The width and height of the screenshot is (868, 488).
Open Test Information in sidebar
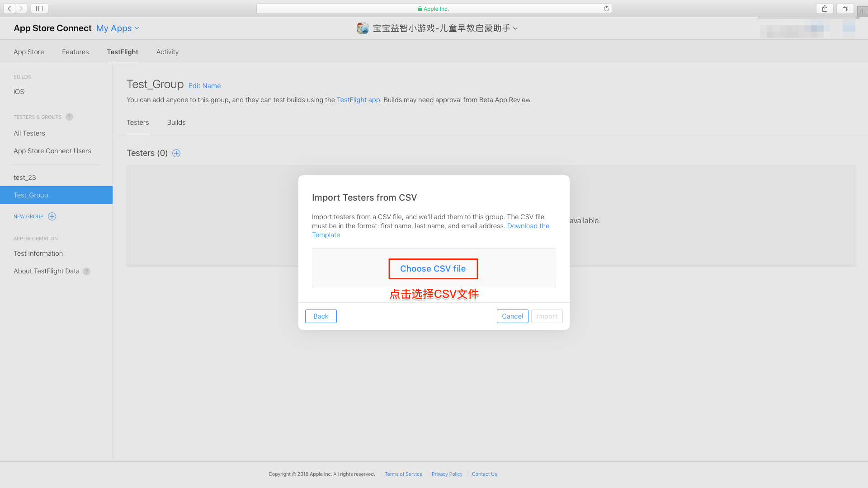point(38,253)
